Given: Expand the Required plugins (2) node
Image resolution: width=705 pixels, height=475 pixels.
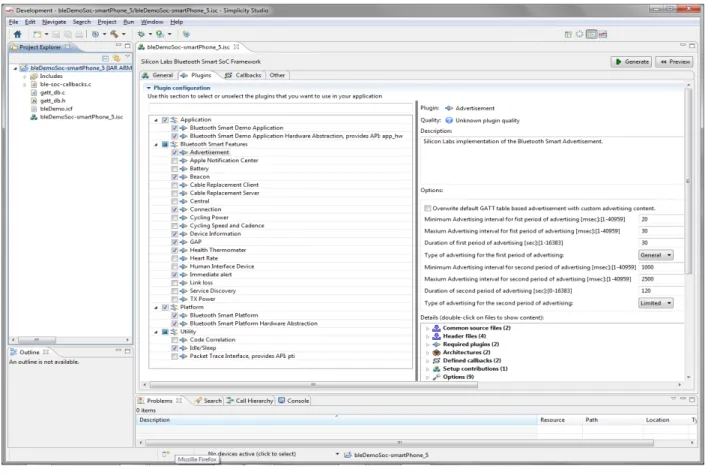Looking at the screenshot, I should [428, 345].
